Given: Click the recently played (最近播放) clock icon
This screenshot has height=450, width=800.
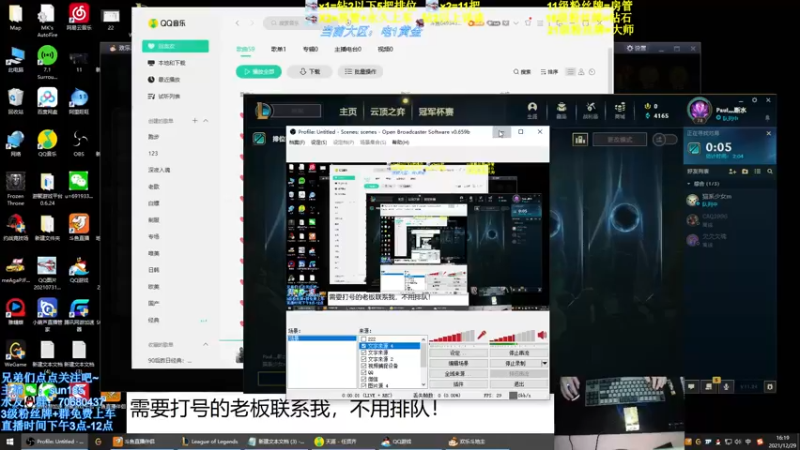Looking at the screenshot, I should point(151,80).
